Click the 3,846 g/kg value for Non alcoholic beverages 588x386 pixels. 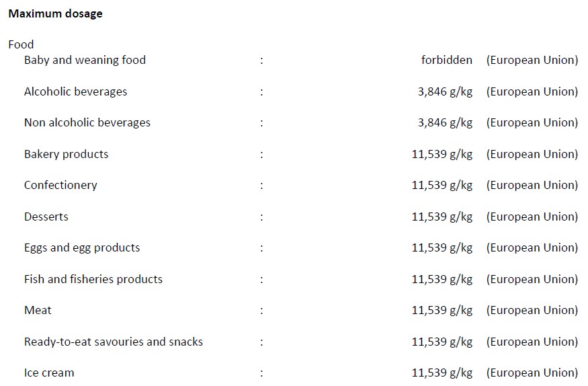click(x=445, y=122)
